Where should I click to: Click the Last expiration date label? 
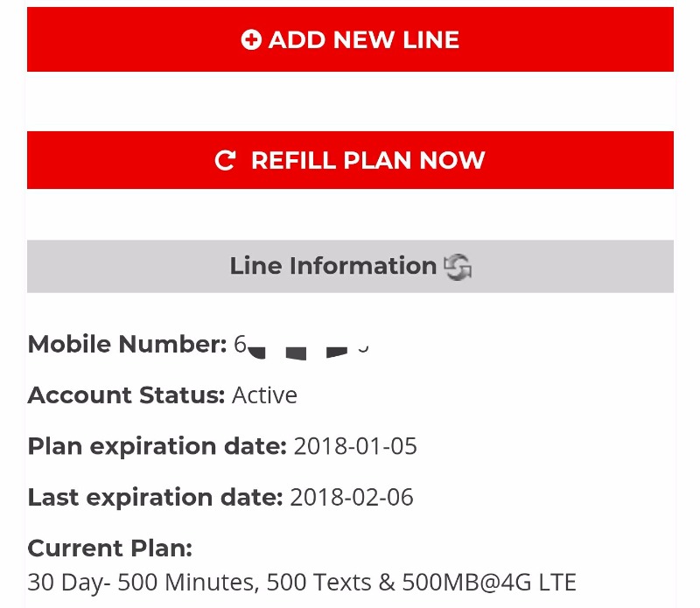click(156, 497)
